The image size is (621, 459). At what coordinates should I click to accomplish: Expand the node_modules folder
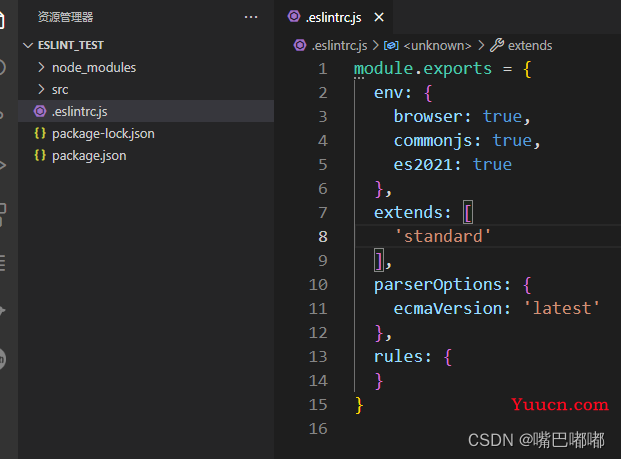click(41, 67)
